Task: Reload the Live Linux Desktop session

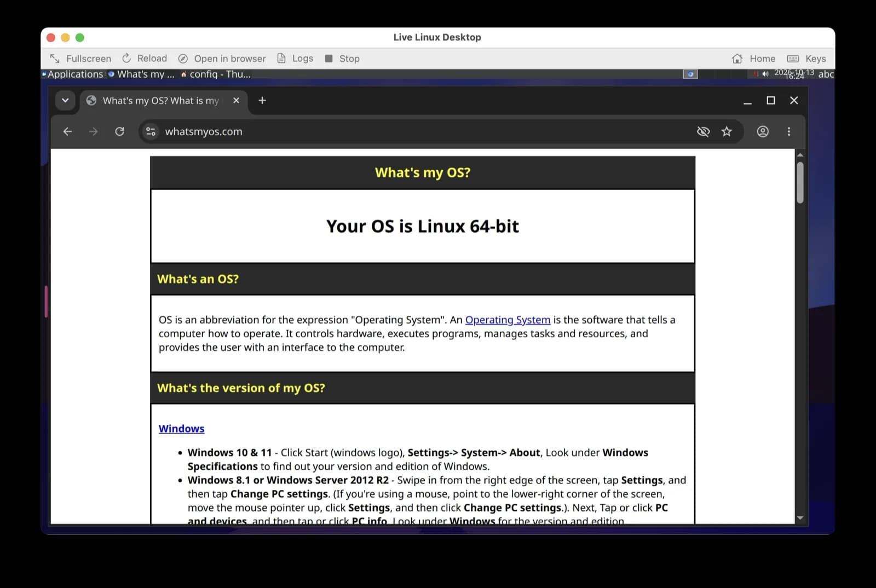Action: click(145, 59)
